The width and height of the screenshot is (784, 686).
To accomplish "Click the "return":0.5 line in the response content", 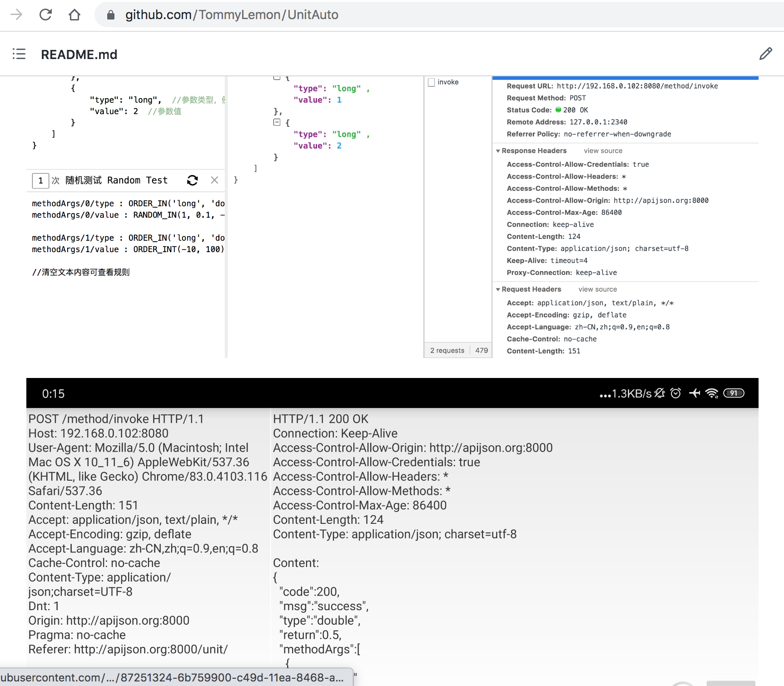I will (310, 635).
